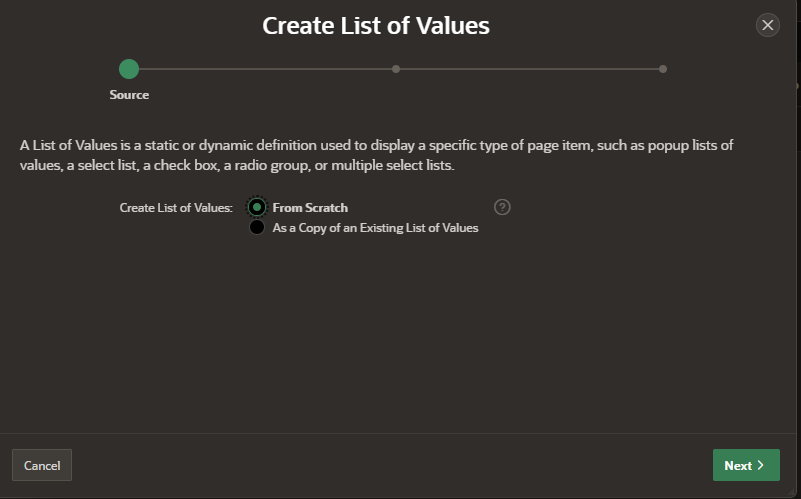Click the green Source step marker
The image size is (801, 499).
(x=129, y=69)
